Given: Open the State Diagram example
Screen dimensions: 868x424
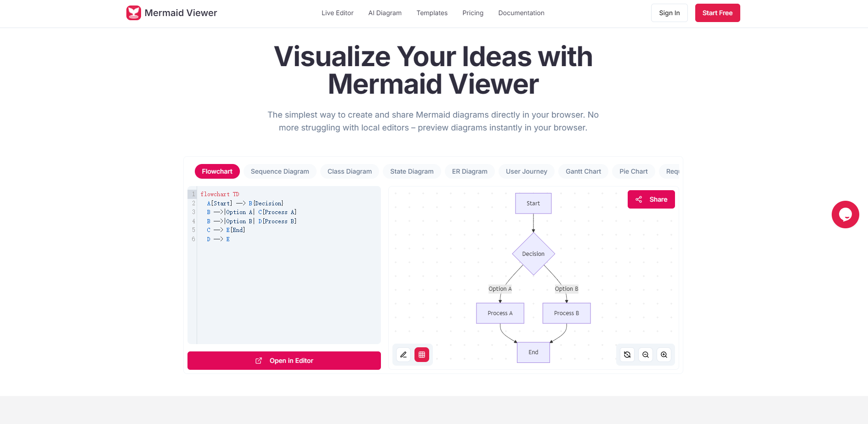Looking at the screenshot, I should coord(412,171).
